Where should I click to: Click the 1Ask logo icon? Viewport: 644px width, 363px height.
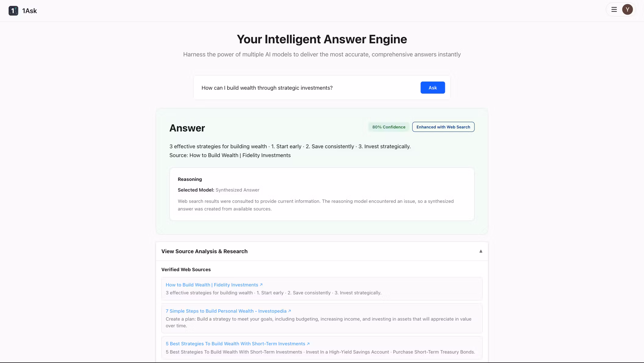tap(13, 11)
